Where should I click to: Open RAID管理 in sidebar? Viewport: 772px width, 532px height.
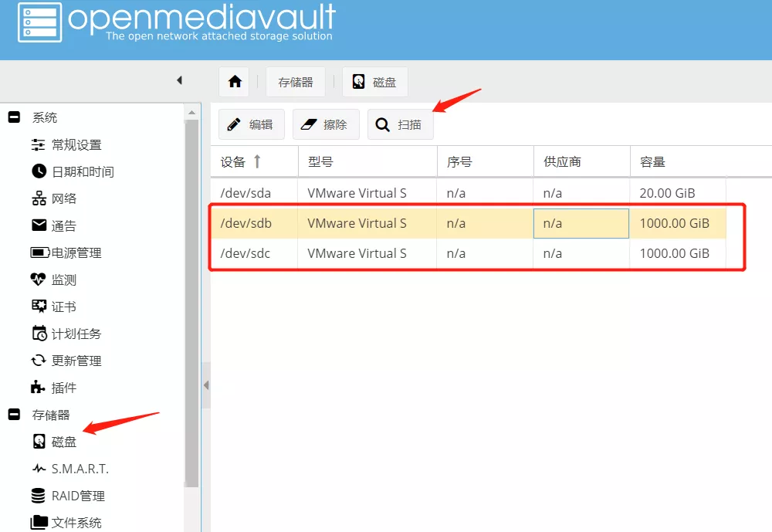coord(77,496)
